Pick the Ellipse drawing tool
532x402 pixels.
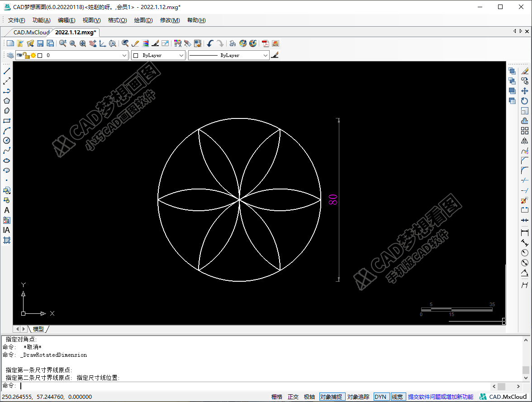(x=7, y=161)
